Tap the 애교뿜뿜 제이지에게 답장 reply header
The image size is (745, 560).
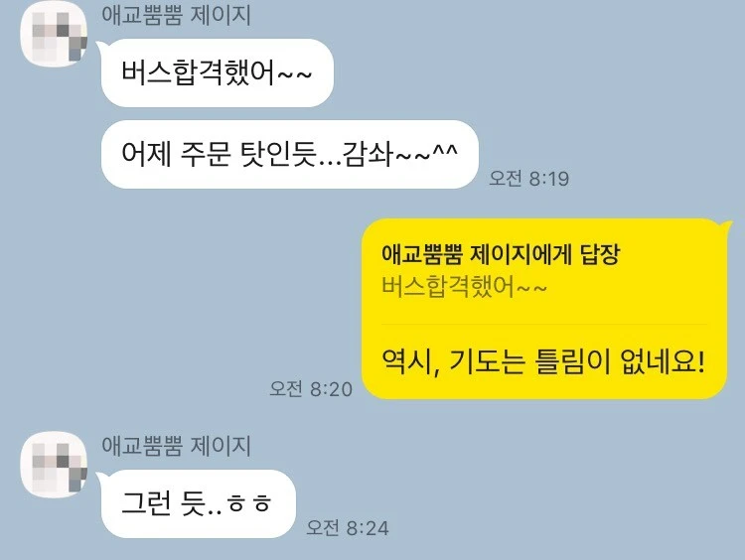[x=501, y=254]
